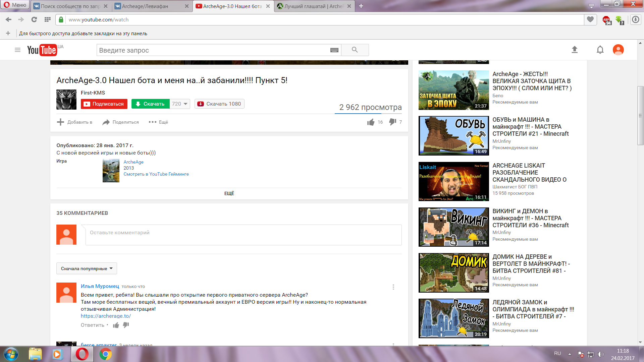Open the First-KMS channel avatar
The image size is (644, 362).
(66, 100)
